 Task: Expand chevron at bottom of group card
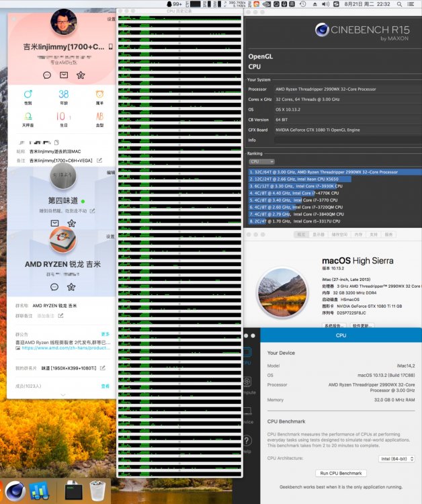pos(63,394)
